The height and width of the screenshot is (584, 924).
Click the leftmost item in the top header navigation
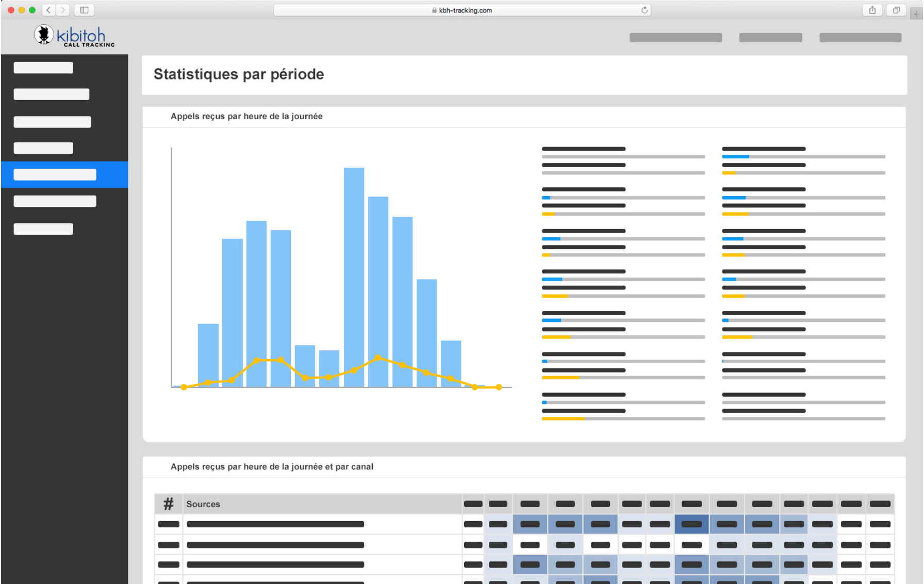coord(675,38)
